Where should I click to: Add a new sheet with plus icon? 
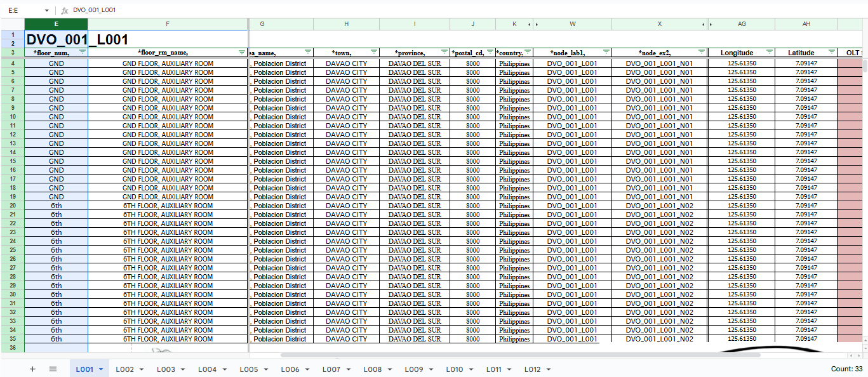pos(32,369)
